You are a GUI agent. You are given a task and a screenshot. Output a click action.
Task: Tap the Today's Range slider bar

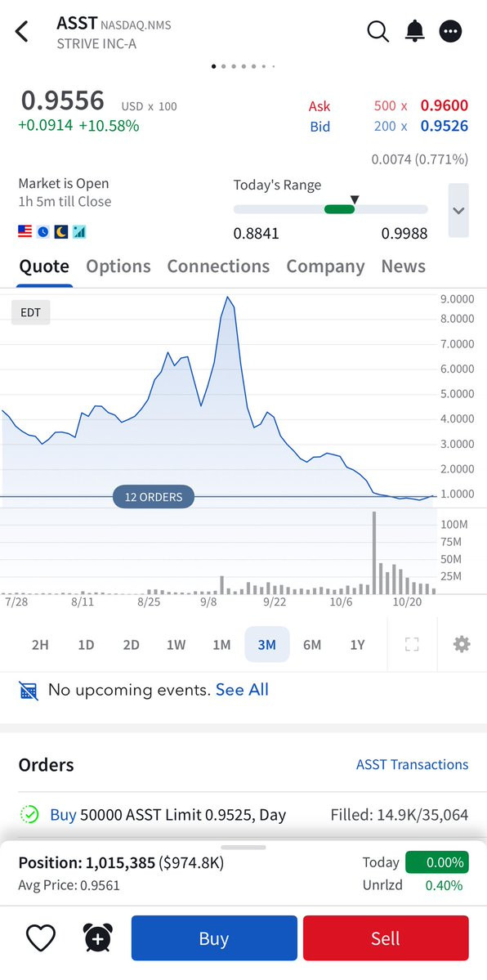(331, 209)
